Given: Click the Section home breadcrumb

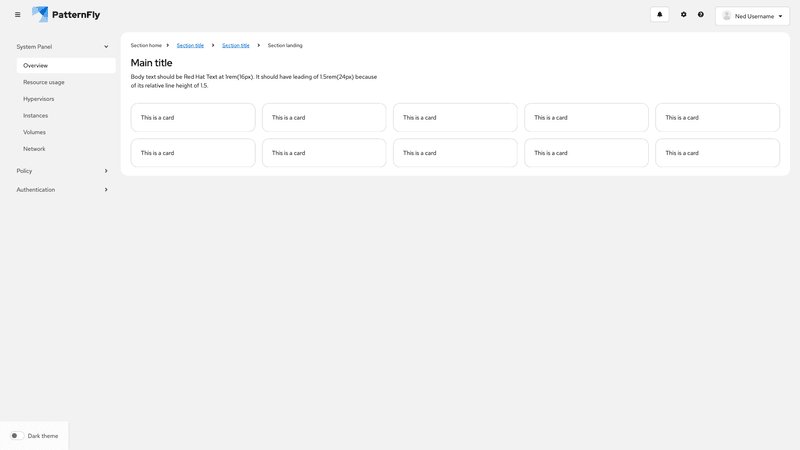Looking at the screenshot, I should (x=146, y=46).
